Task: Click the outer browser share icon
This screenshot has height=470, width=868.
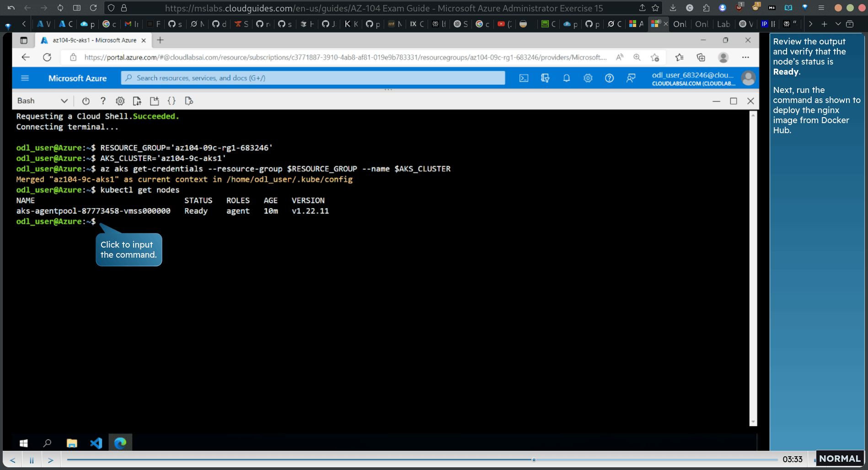Action: (x=642, y=8)
